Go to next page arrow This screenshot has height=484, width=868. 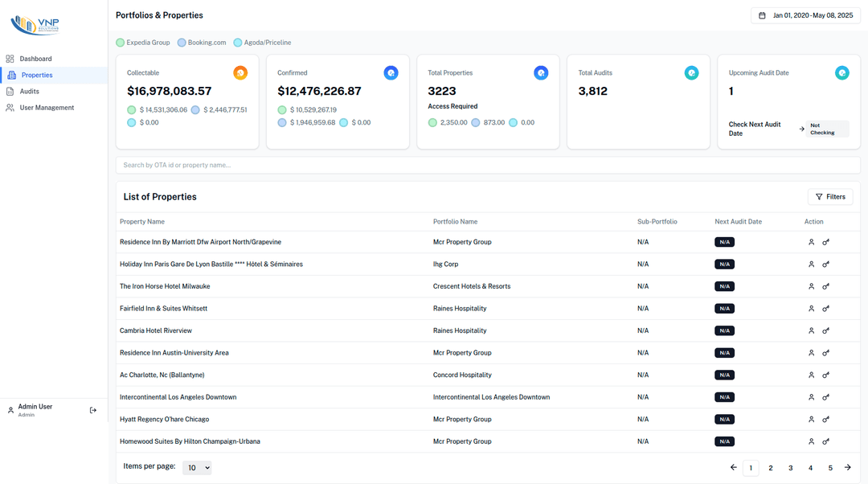[848, 467]
